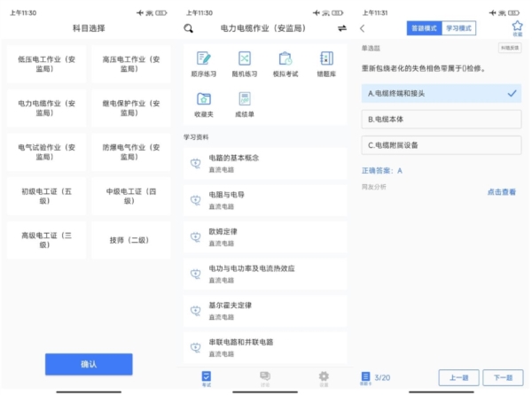Open 点击查看 to view analysis
Viewport: 532px width, 395px height.
[502, 192]
